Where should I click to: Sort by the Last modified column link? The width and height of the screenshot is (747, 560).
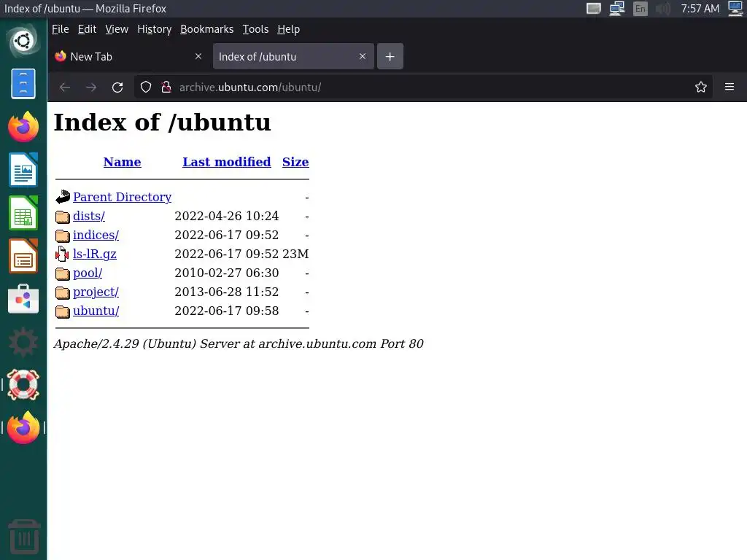click(227, 162)
